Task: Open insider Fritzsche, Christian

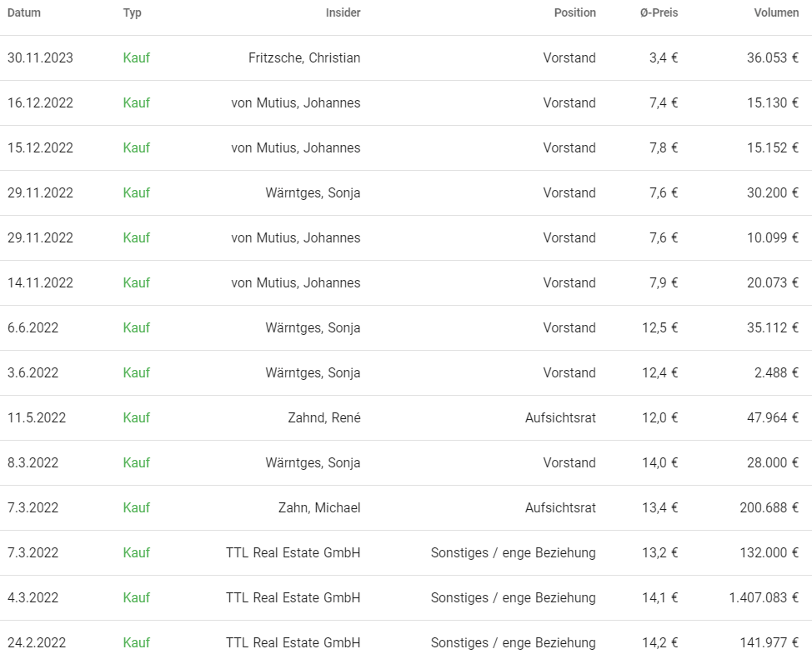Action: (304, 58)
